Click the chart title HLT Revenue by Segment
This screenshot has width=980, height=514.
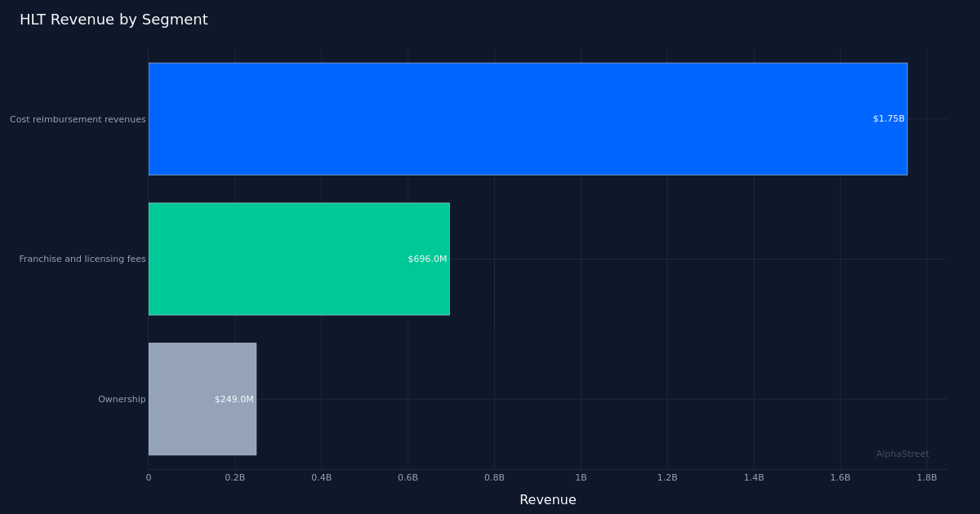pyautogui.click(x=114, y=19)
